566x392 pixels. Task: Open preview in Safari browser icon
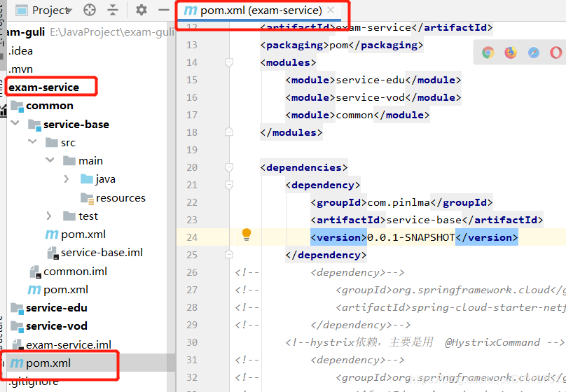pos(534,52)
